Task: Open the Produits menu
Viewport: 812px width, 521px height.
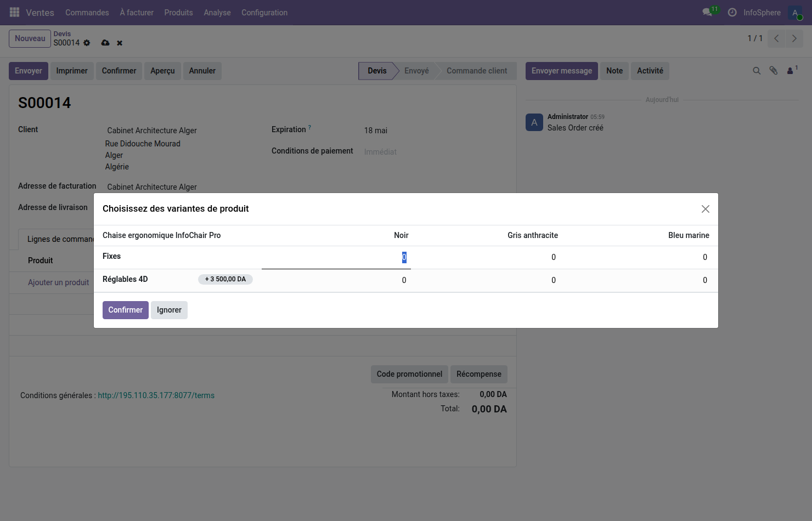Action: tap(178, 13)
